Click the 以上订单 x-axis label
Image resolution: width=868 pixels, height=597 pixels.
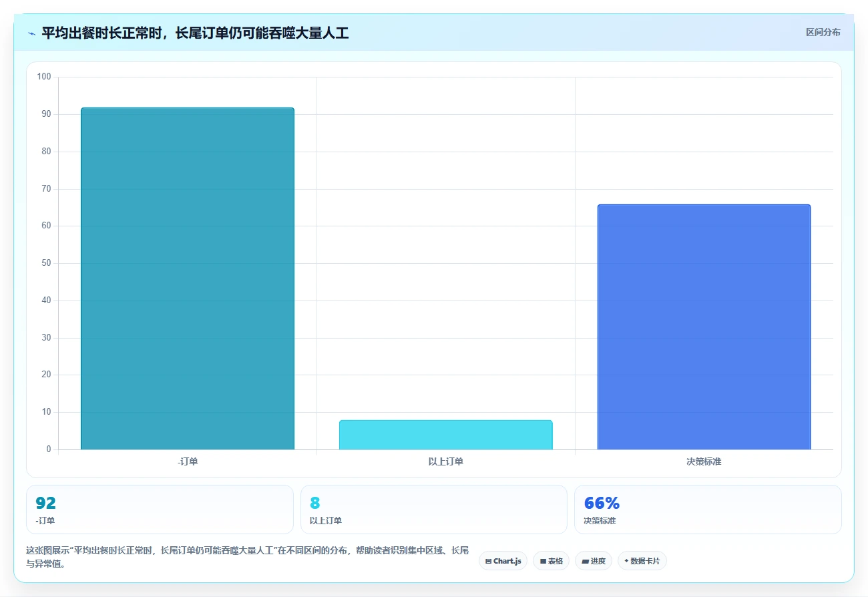[x=445, y=461]
